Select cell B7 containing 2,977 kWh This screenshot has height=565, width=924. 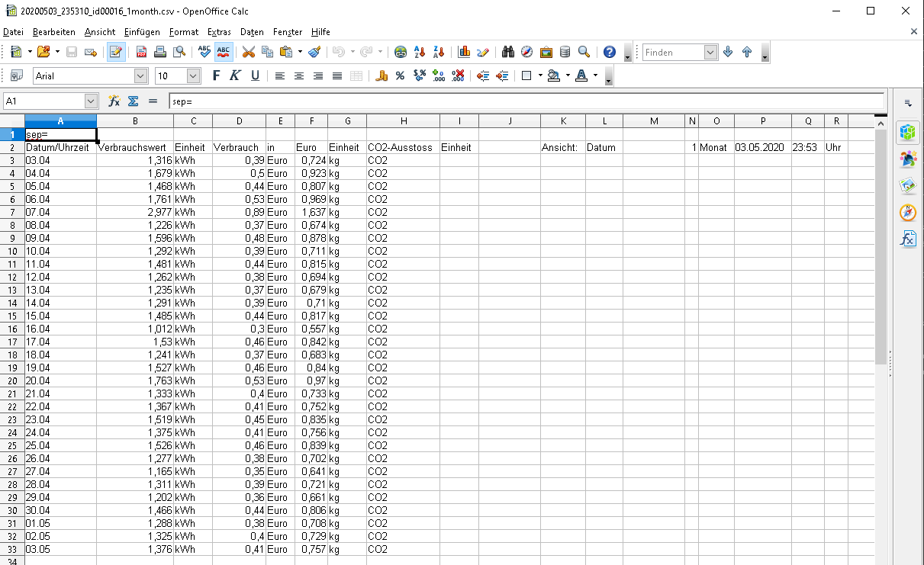135,212
